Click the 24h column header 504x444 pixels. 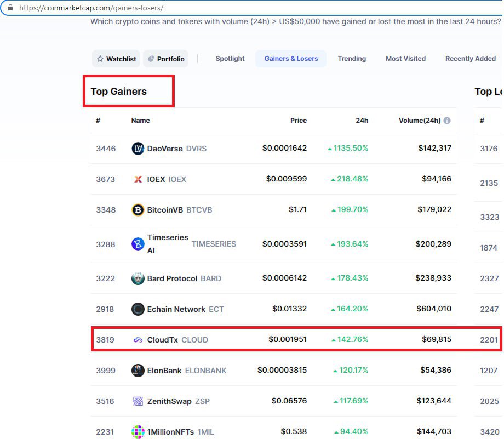click(362, 121)
